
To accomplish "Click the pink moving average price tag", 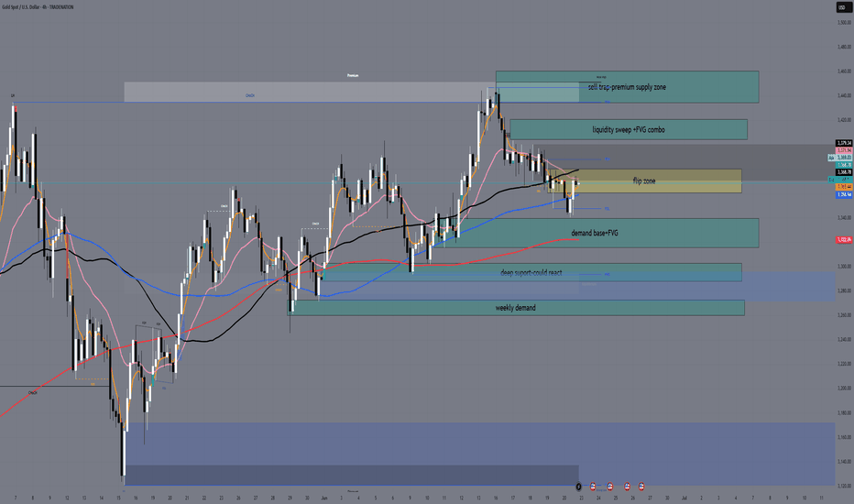I will (844, 150).
